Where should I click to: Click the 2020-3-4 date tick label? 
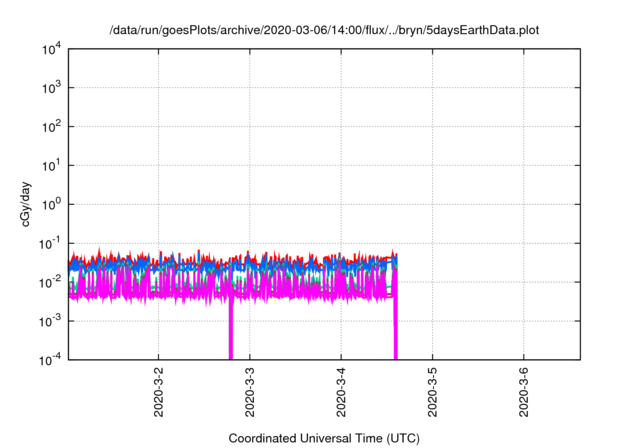point(341,392)
